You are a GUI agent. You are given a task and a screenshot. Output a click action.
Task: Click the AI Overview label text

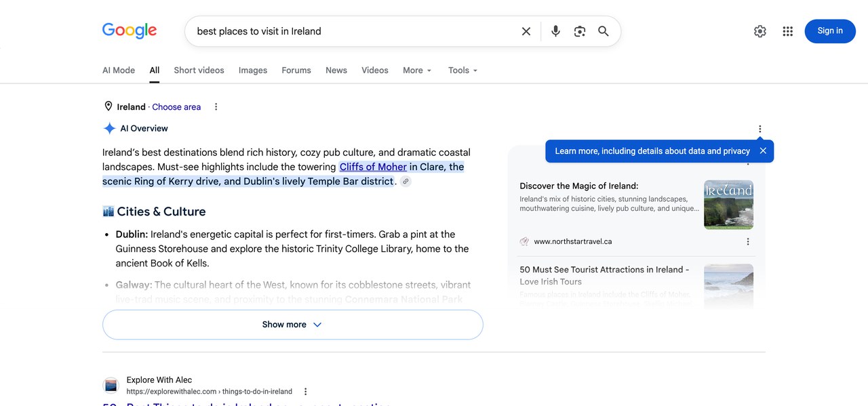tap(144, 128)
